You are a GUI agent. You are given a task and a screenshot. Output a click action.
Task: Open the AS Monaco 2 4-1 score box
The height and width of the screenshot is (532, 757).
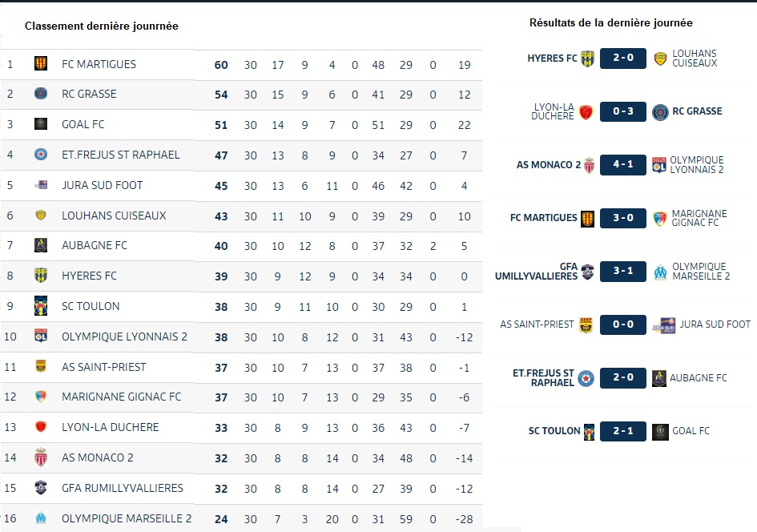click(x=622, y=164)
